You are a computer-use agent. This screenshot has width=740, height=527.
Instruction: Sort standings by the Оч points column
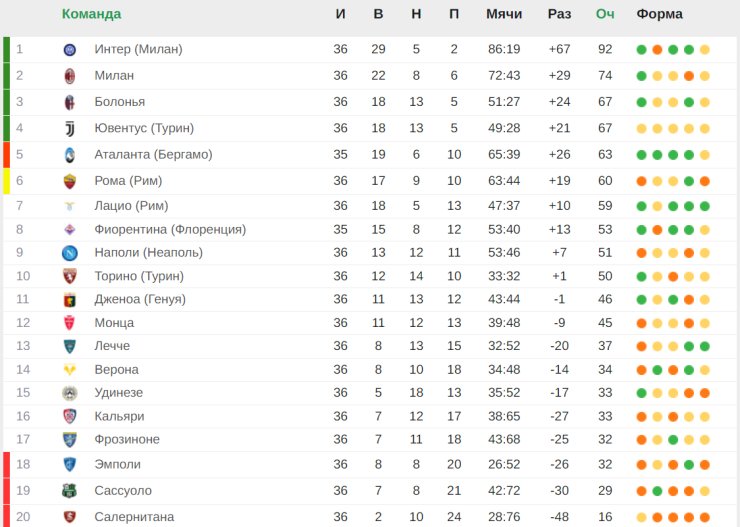pos(605,14)
